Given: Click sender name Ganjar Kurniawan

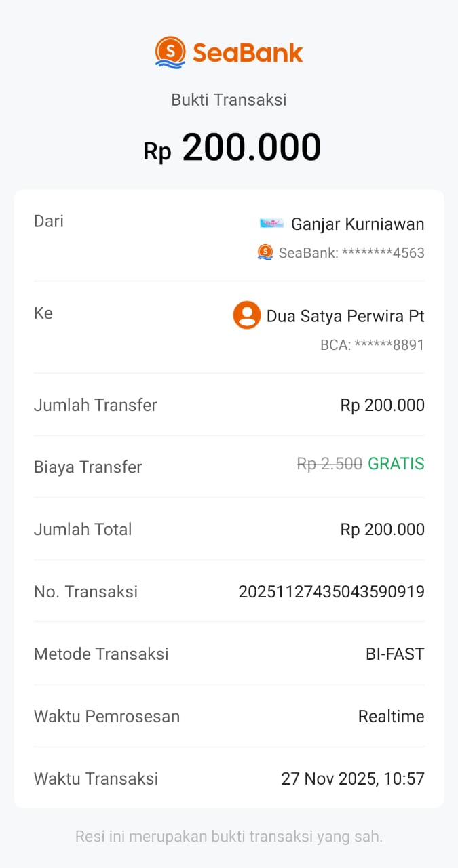Looking at the screenshot, I should click(x=358, y=224).
